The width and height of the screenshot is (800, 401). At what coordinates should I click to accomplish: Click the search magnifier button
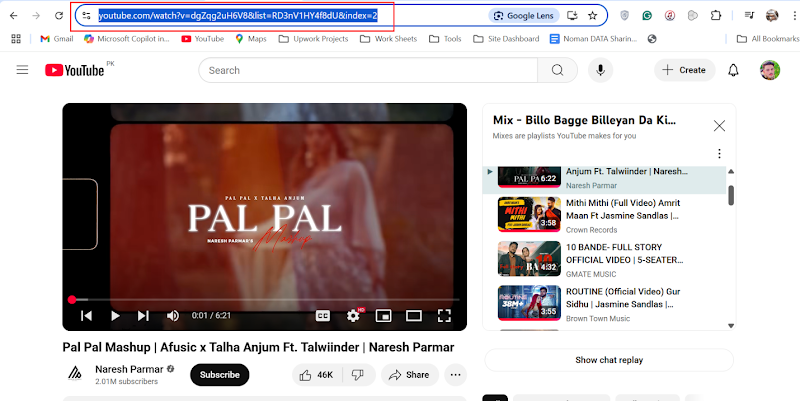pos(558,70)
